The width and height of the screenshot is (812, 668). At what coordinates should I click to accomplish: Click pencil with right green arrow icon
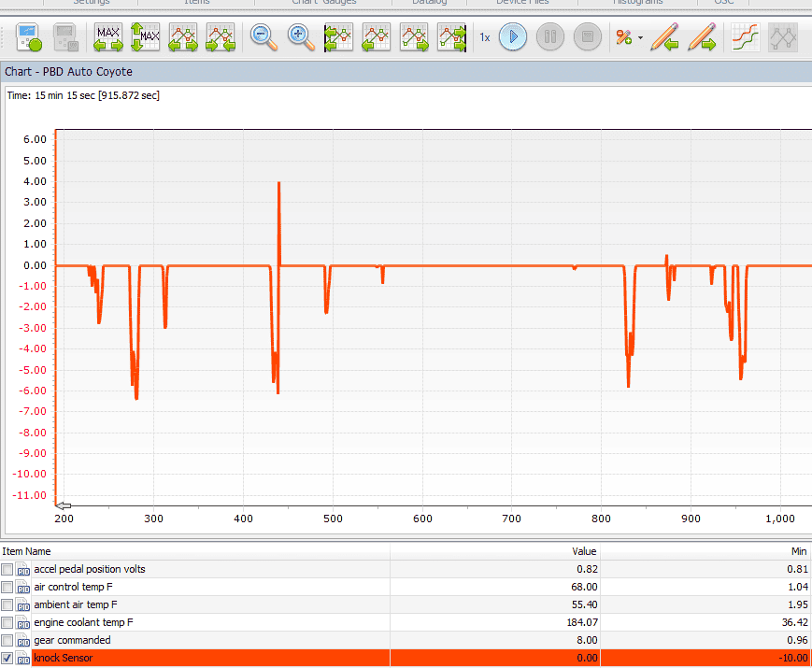[703, 37]
